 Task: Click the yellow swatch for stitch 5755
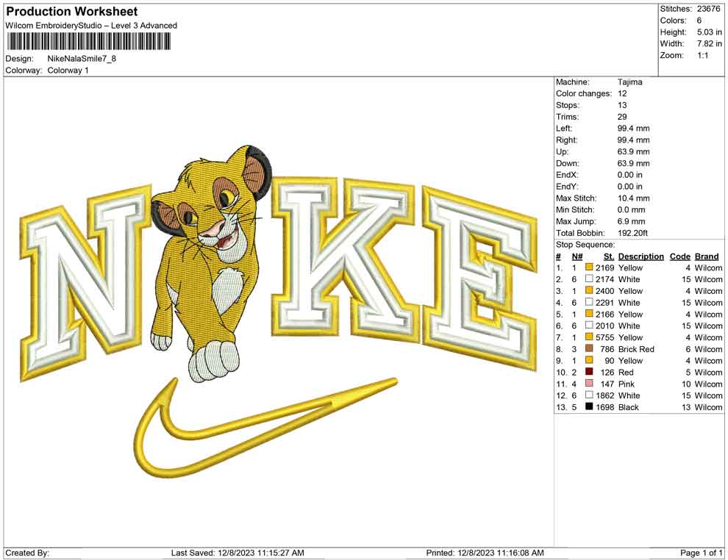(x=589, y=337)
